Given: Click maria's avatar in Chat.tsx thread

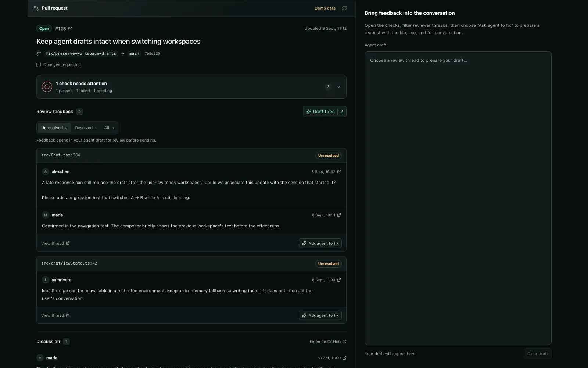Looking at the screenshot, I should point(46,215).
